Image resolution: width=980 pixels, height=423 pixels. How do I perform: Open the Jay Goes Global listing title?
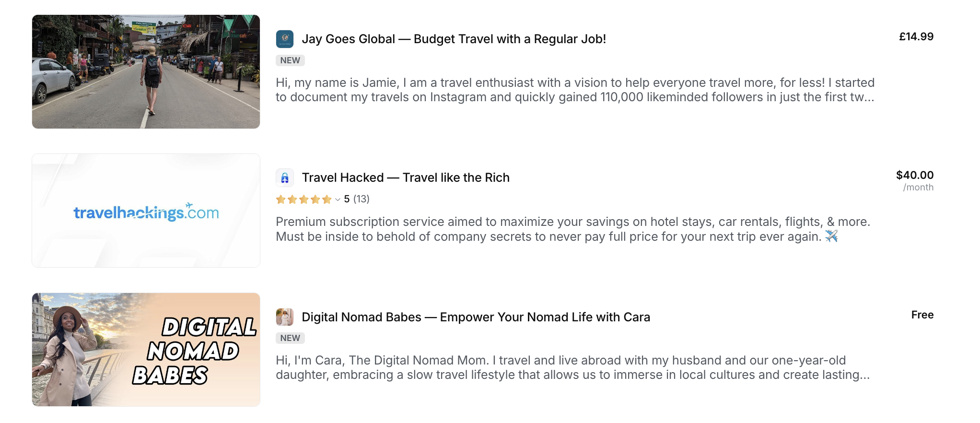pos(454,39)
